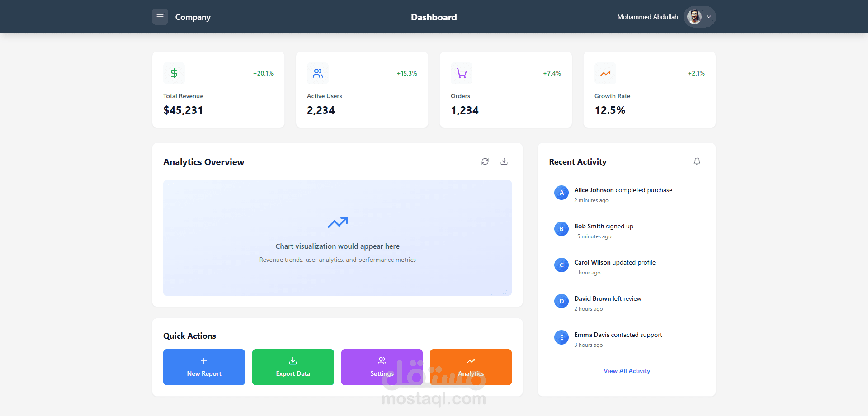Click the +2.1% growth change
The height and width of the screenshot is (416, 868).
[x=696, y=73]
